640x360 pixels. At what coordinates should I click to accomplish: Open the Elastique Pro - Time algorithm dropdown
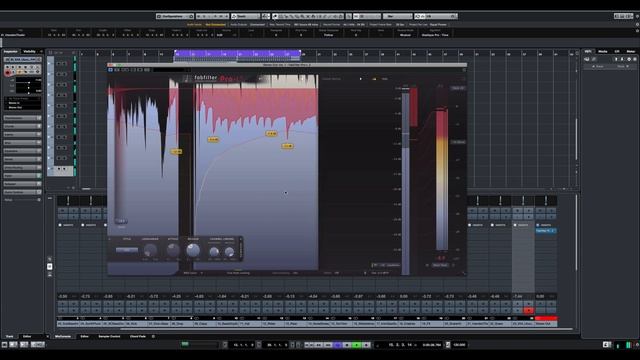435,35
